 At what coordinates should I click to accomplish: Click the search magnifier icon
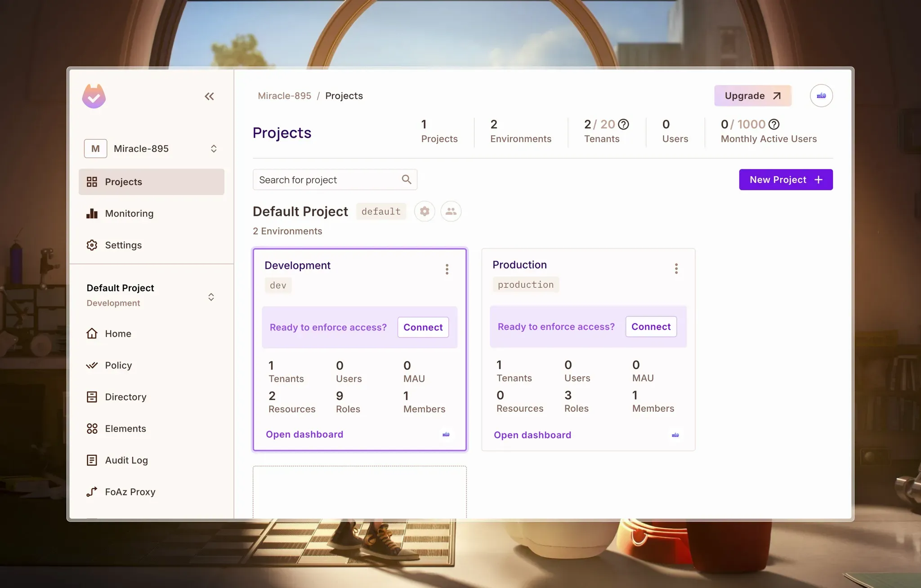[406, 180]
